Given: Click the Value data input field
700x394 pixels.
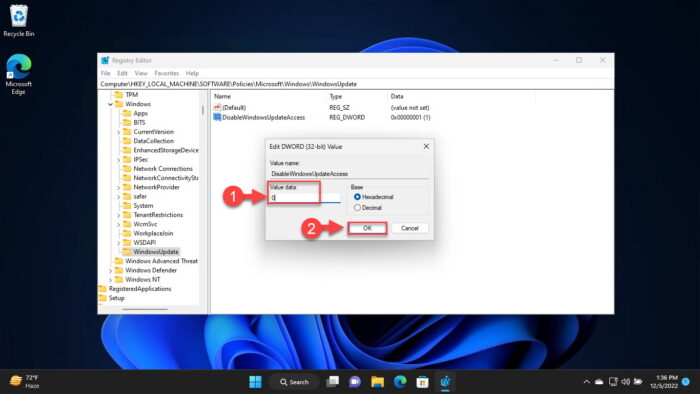Looking at the screenshot, I should (305, 198).
